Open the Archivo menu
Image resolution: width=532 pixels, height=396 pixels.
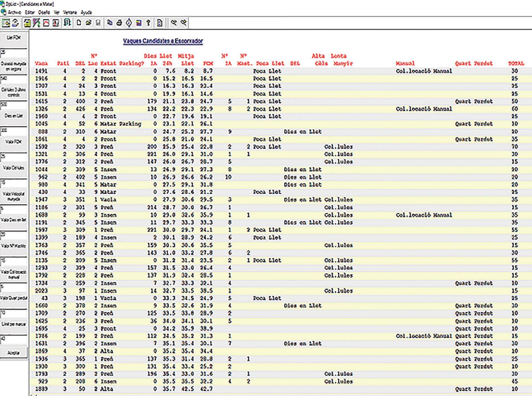tap(15, 12)
